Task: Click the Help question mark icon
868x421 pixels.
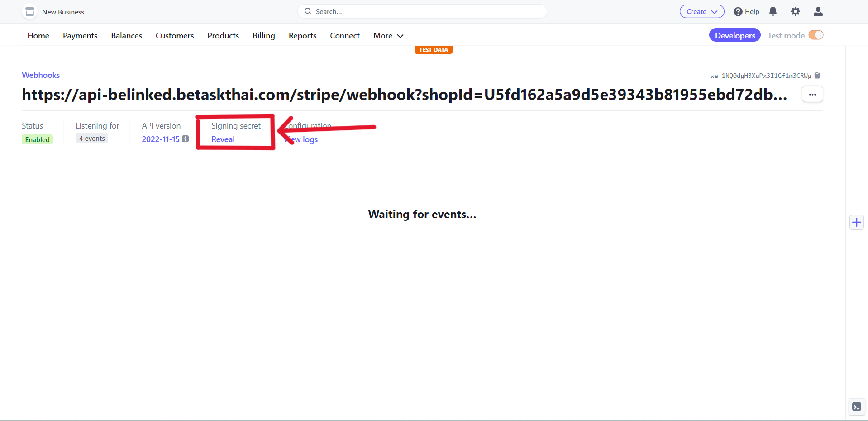Action: click(738, 12)
